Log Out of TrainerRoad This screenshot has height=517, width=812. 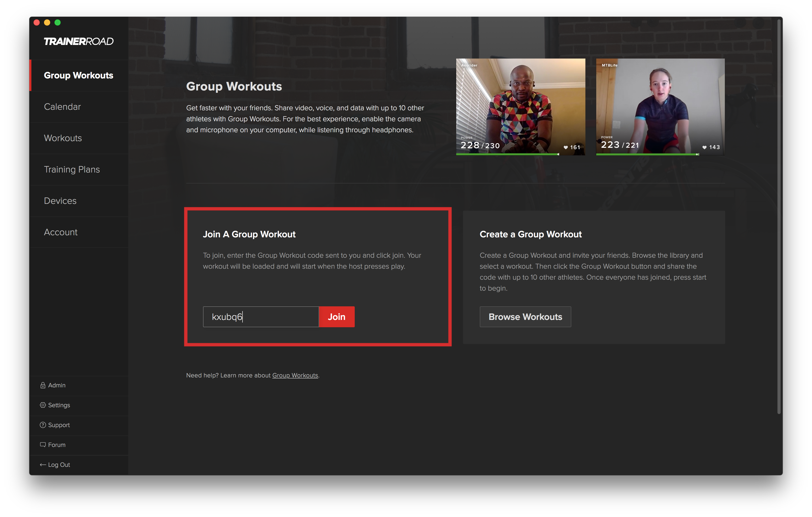[59, 465]
